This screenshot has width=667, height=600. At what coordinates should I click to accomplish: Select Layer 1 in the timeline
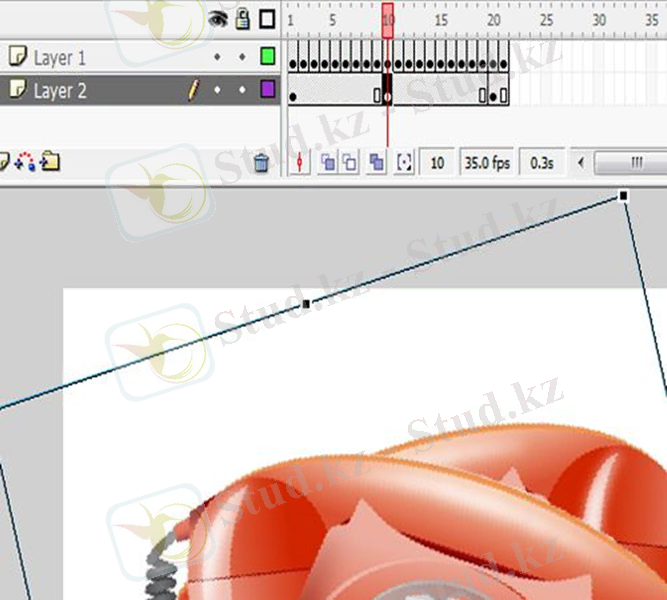pyautogui.click(x=140, y=57)
